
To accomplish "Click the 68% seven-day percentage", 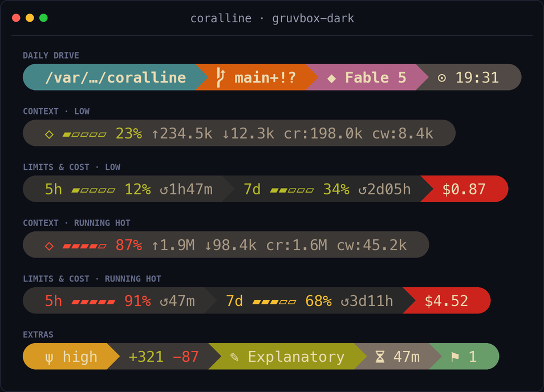I will point(319,301).
